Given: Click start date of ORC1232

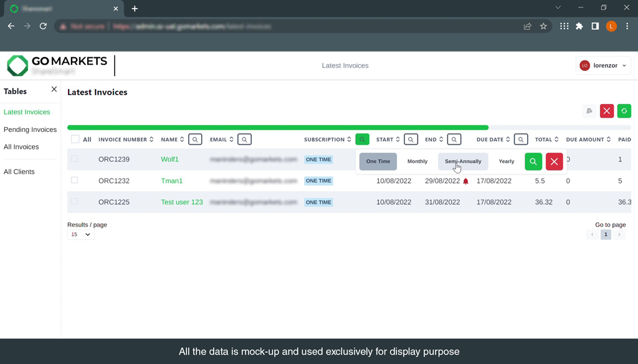Looking at the screenshot, I should click(x=394, y=181).
